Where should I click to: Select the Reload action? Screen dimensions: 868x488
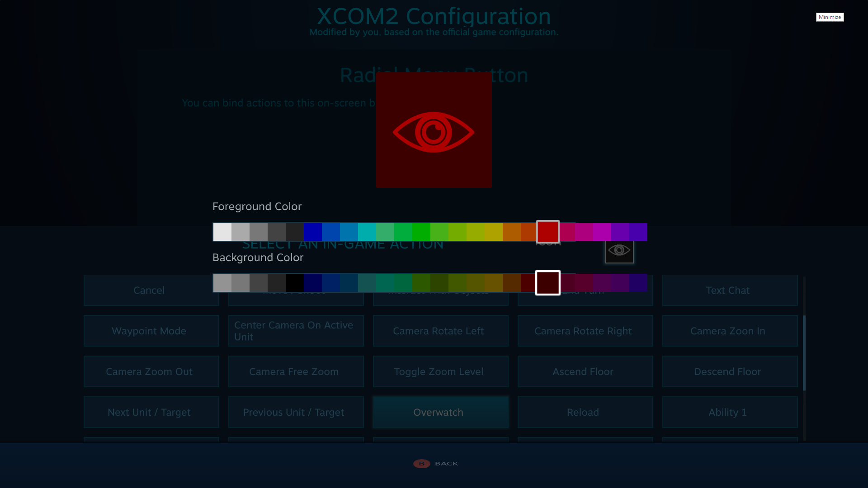583,412
